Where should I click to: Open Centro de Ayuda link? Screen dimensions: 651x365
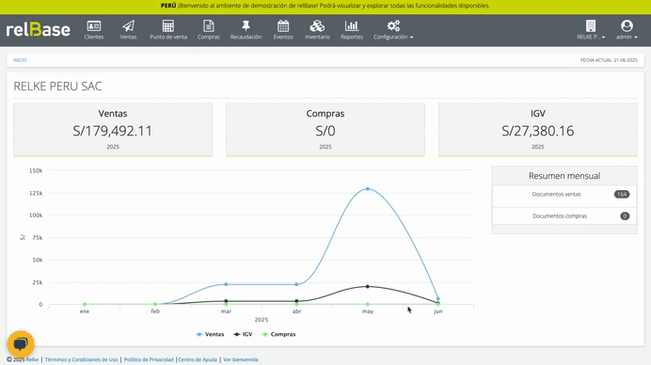point(198,360)
